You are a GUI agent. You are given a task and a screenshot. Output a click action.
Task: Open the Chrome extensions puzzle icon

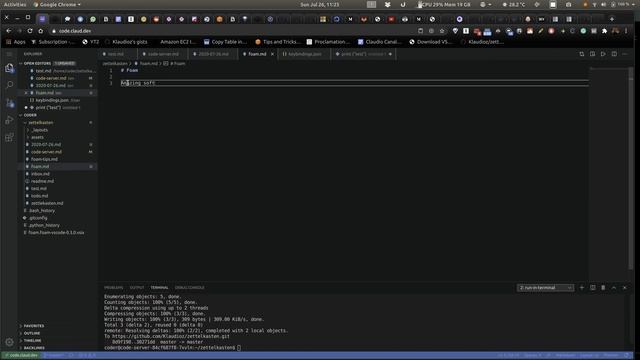coord(604,31)
